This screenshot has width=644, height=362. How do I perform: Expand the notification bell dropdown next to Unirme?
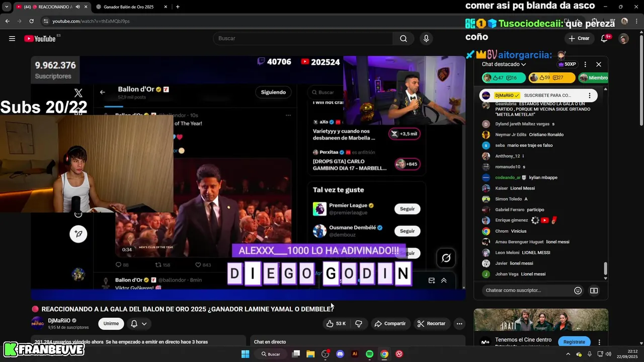coord(139,324)
